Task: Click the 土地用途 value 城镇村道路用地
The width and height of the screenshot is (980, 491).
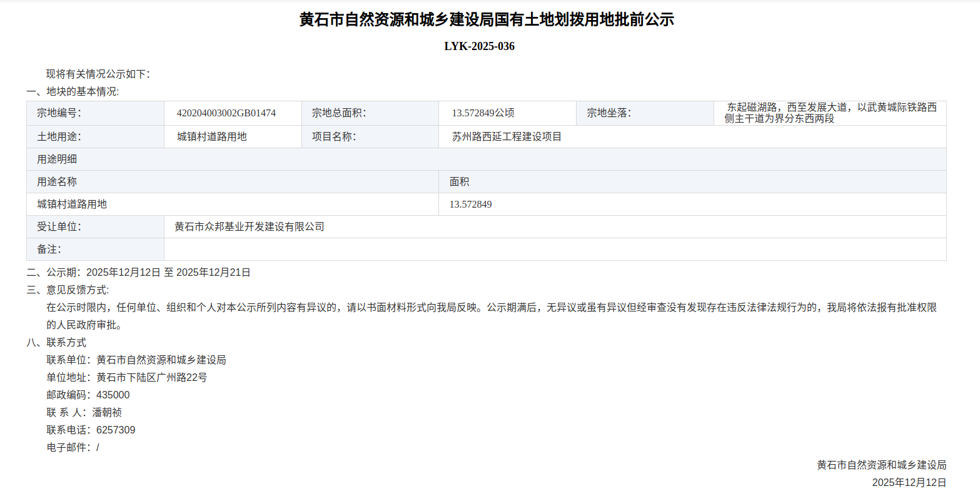Action: pyautogui.click(x=212, y=136)
